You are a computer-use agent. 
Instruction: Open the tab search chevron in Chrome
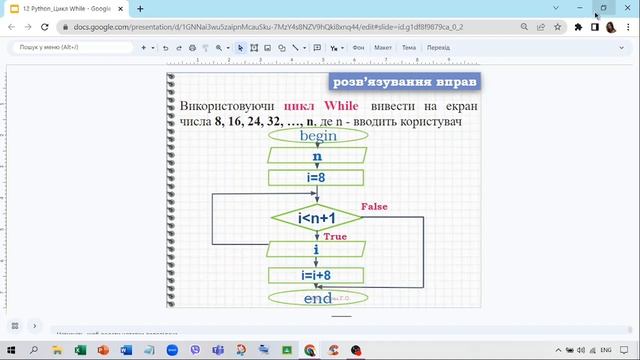(x=556, y=8)
